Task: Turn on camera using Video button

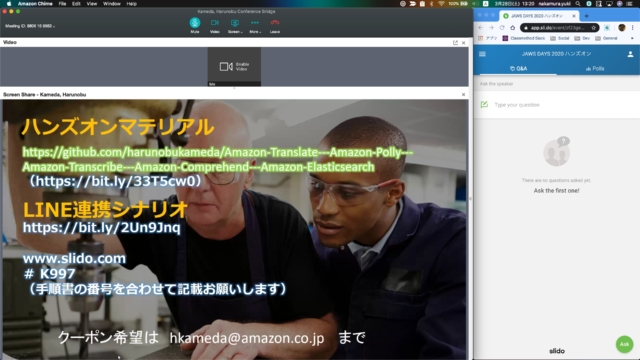Action: pyautogui.click(x=215, y=25)
